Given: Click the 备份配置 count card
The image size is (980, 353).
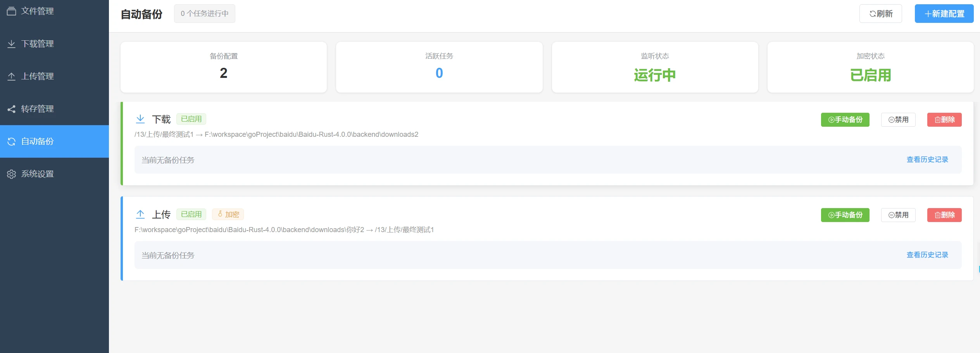Looking at the screenshot, I should pos(224,67).
